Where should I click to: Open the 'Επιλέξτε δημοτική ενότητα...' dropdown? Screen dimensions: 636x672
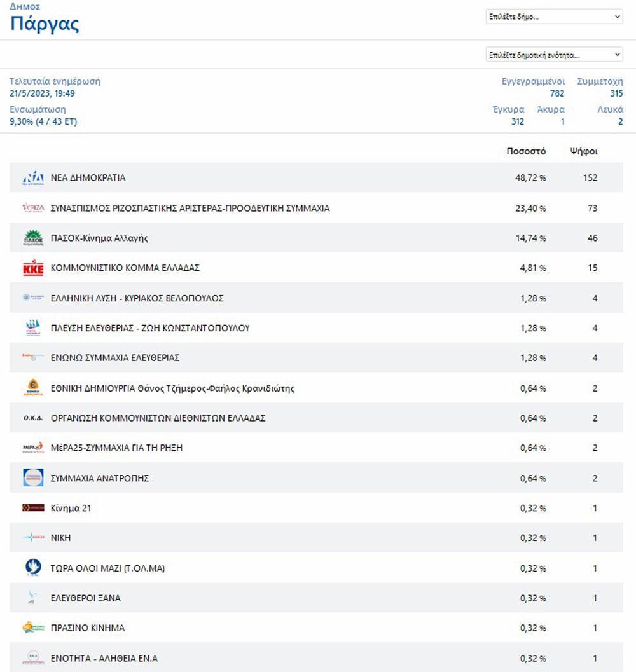point(554,55)
